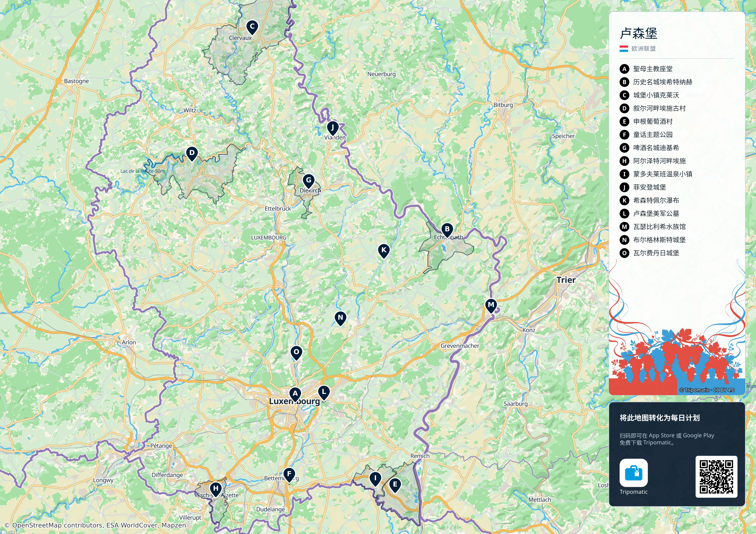Click the QR code image
Screen dimensions: 756x534
tap(716, 477)
